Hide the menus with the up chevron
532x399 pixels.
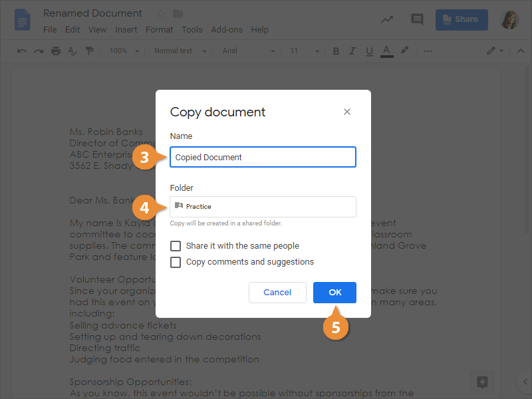(521, 51)
